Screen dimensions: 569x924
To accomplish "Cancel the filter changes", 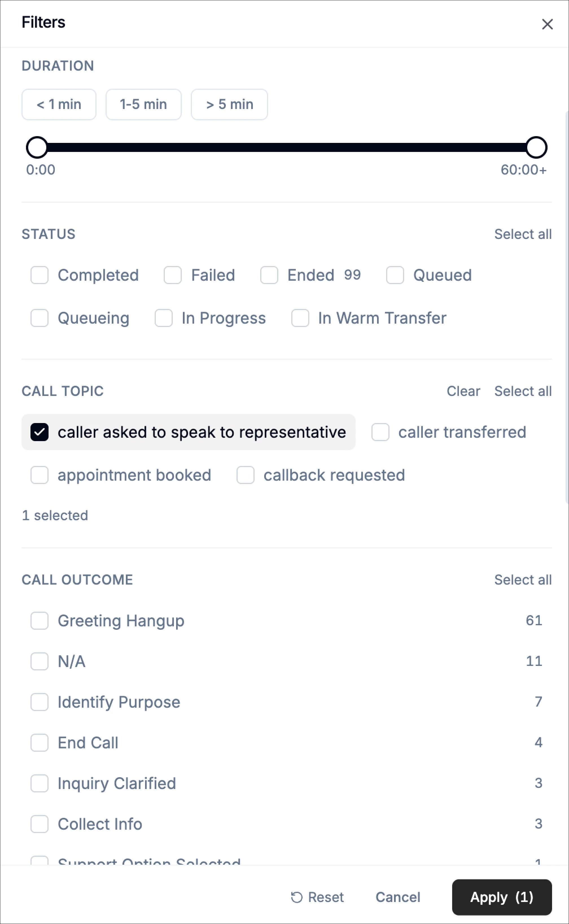I will tap(398, 897).
